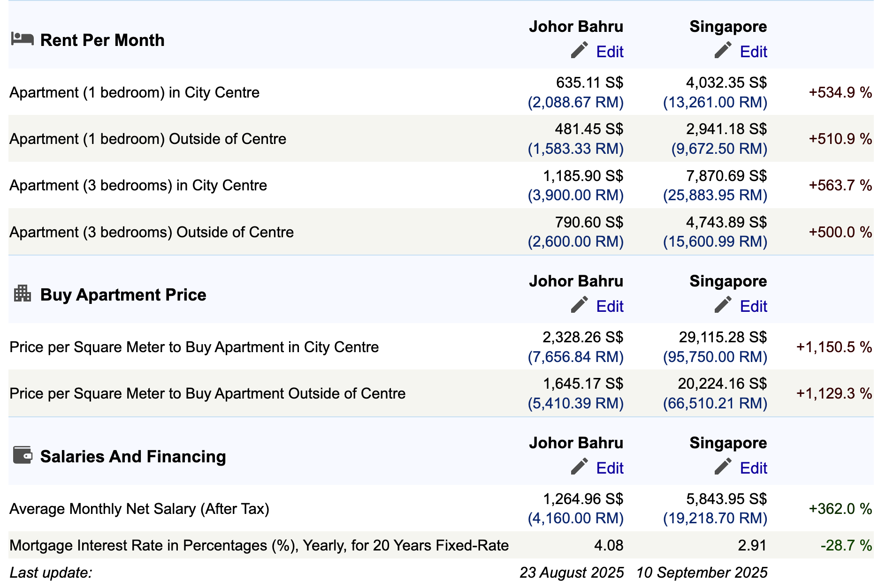
Task: Click the +563.7 % difference value
Action: click(x=840, y=185)
